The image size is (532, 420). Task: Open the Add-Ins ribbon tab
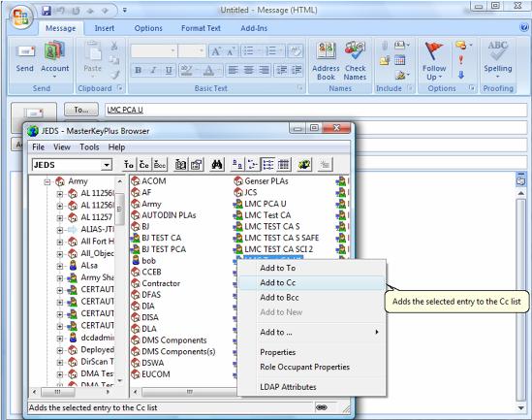(x=254, y=28)
